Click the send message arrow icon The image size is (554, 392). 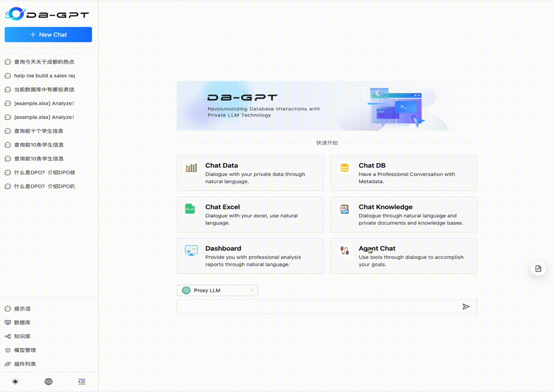coord(466,307)
